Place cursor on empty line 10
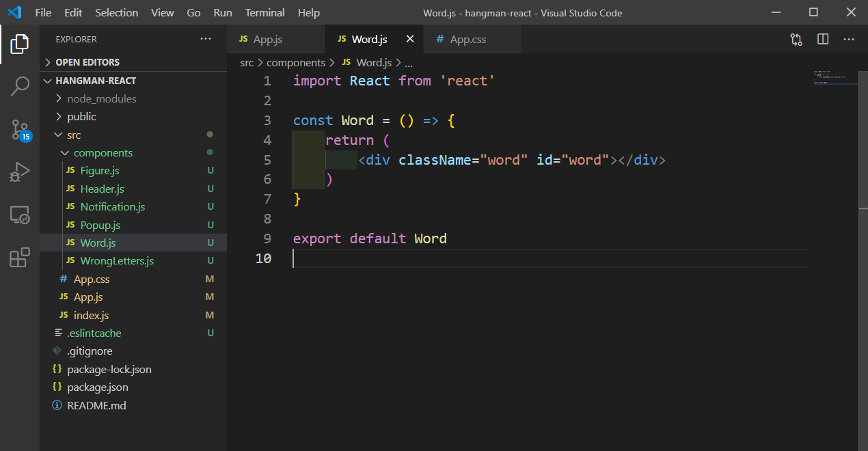The image size is (868, 451). (550, 258)
